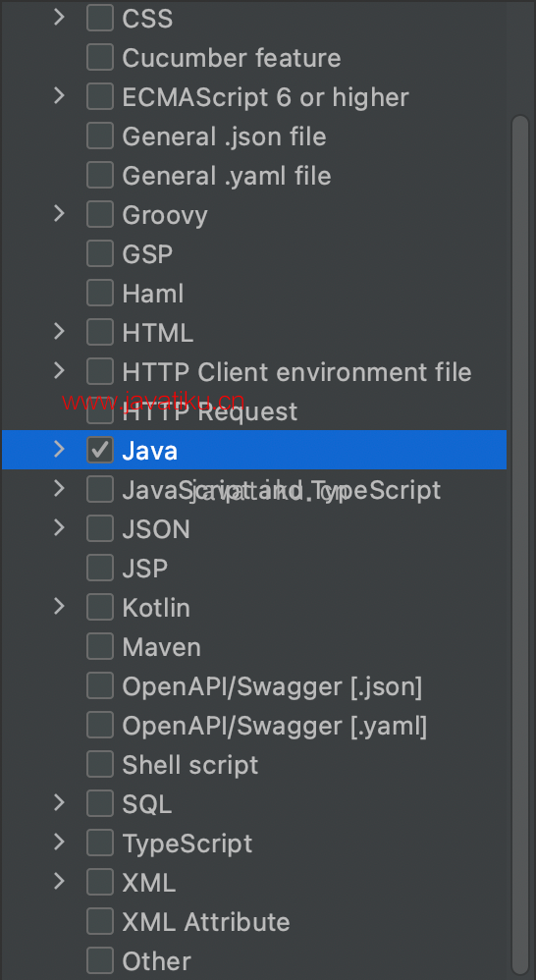Select the Other label
This screenshot has width=536, height=980.
(157, 962)
